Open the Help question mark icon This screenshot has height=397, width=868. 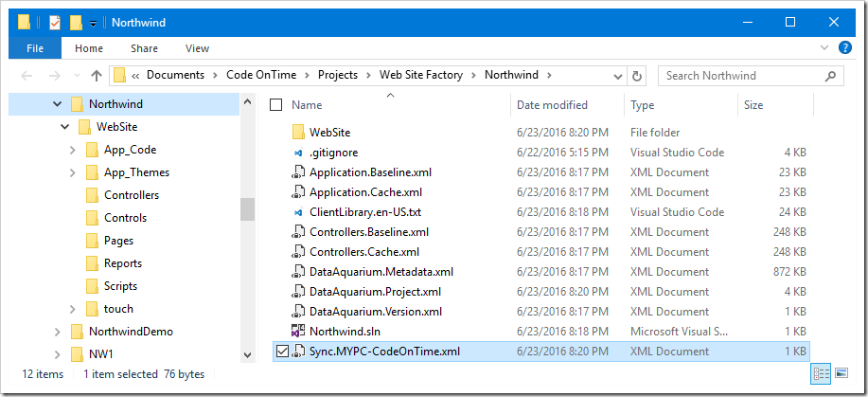pos(844,47)
